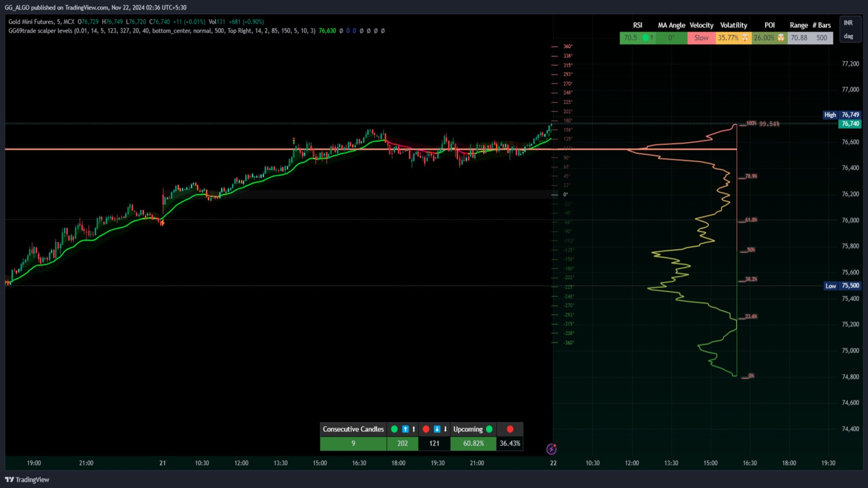
Task: Click the 77,000 price axis label
Action: [x=850, y=90]
